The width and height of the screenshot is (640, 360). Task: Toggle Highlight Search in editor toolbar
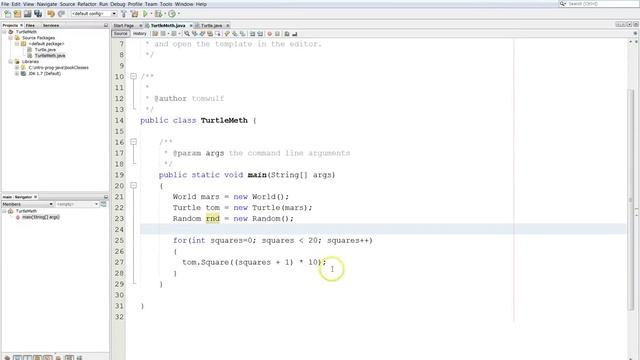pos(210,33)
